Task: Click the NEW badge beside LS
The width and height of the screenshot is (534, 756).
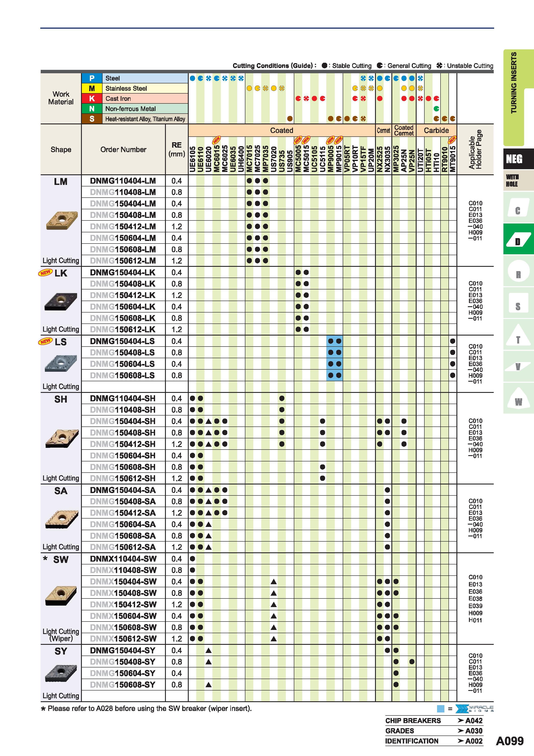Action: [x=45, y=341]
